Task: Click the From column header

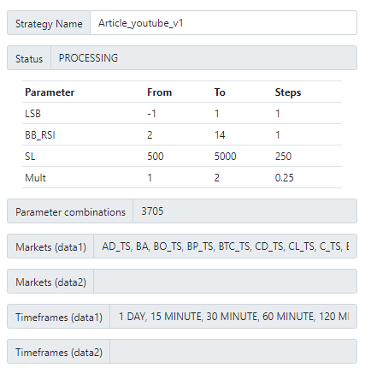Action: point(159,92)
